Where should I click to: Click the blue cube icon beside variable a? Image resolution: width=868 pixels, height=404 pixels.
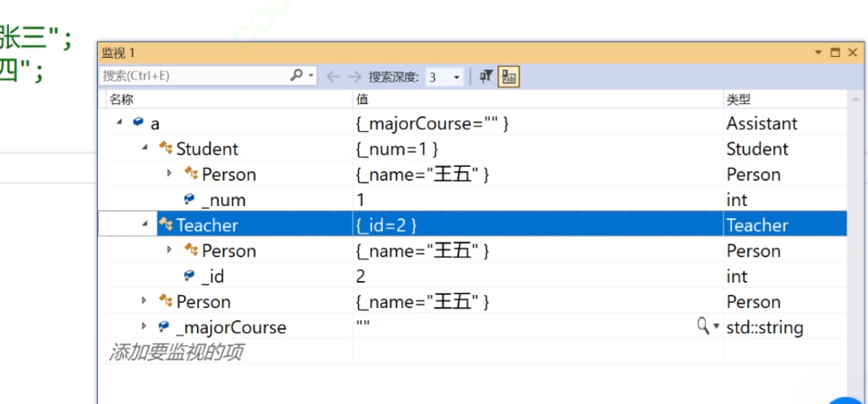click(x=138, y=122)
